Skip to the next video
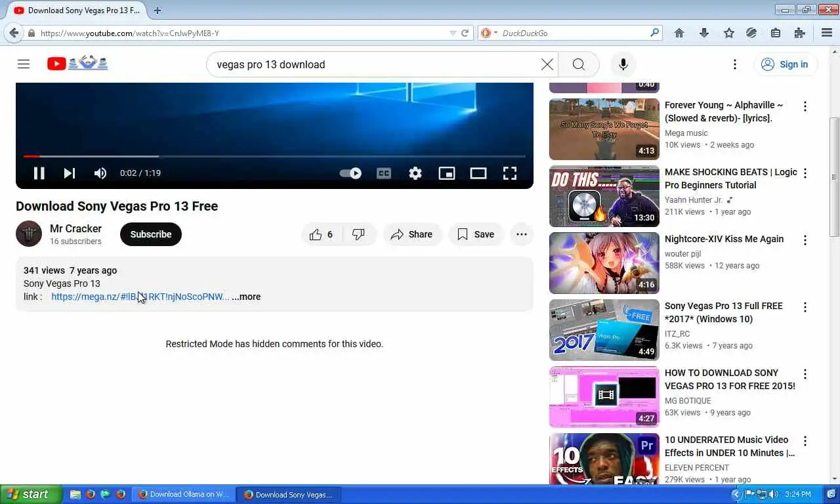840x504 pixels. pos(70,173)
